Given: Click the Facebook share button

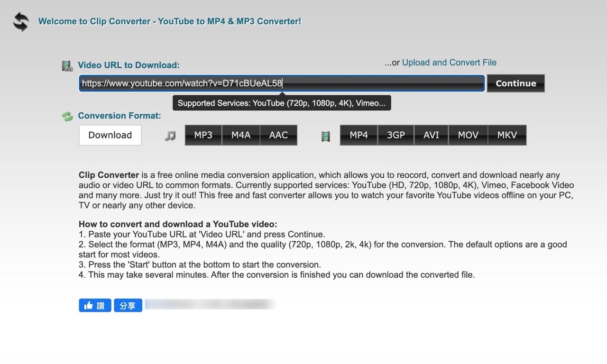Looking at the screenshot, I should click(x=128, y=305).
